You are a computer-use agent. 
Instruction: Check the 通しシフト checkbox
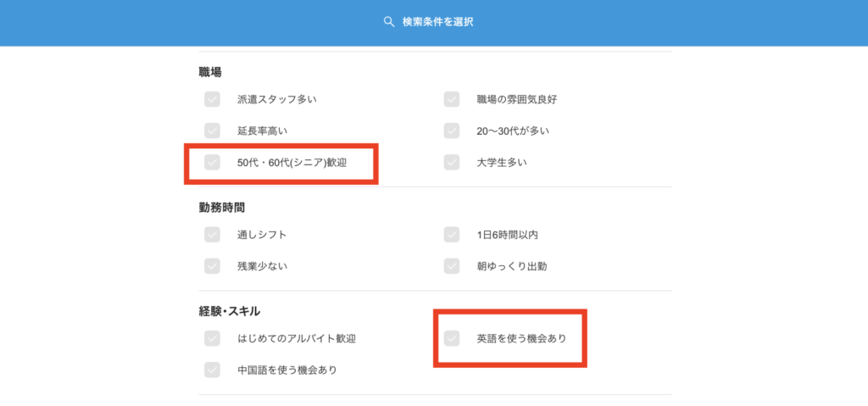click(212, 234)
